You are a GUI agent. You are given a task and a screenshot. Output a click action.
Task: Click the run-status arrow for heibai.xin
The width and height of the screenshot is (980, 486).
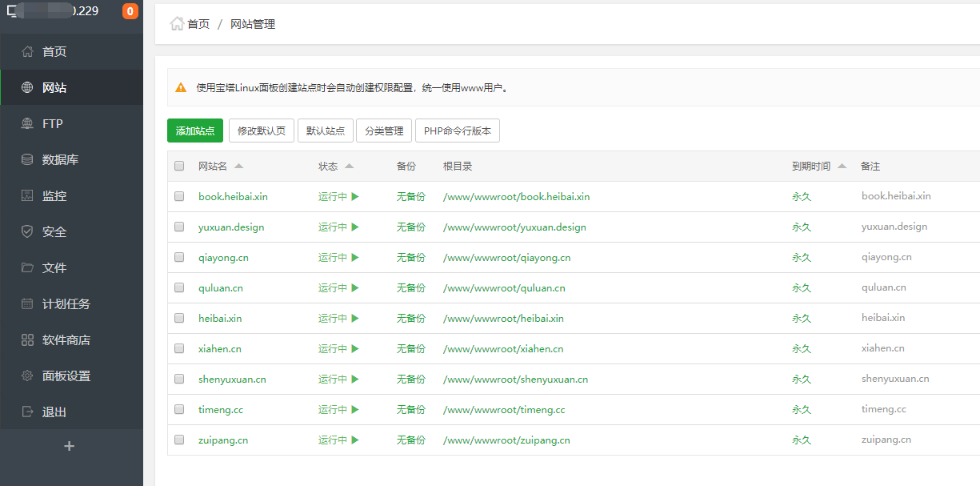[x=355, y=318]
